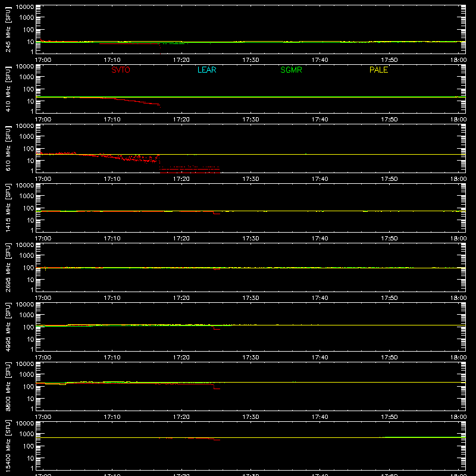476x476 pixels.
Task: Click the 17:10 time label under 245 MHz plot
Action: point(112,60)
